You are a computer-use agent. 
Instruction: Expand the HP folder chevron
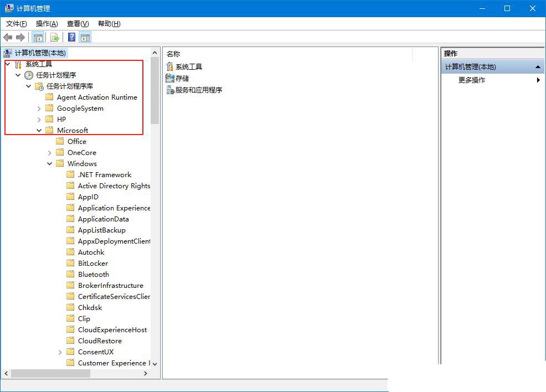(x=39, y=120)
